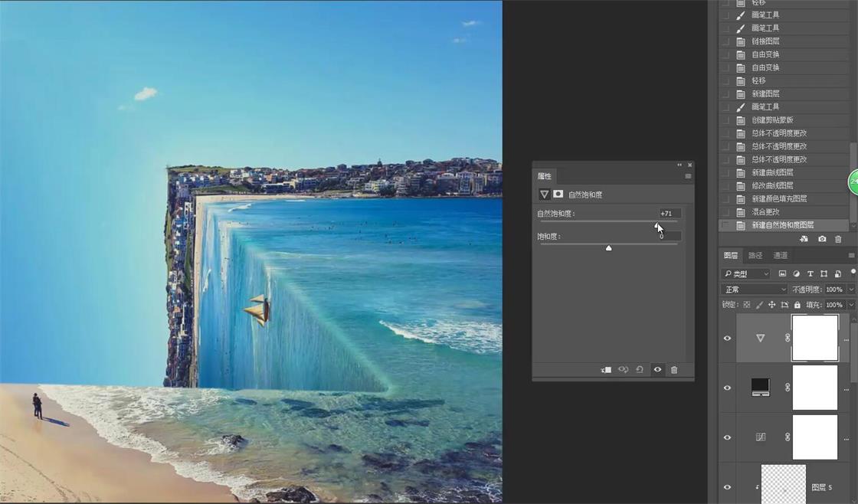Create new snapshot with camera icon
Viewport: 858px width, 504px height.
click(x=822, y=239)
